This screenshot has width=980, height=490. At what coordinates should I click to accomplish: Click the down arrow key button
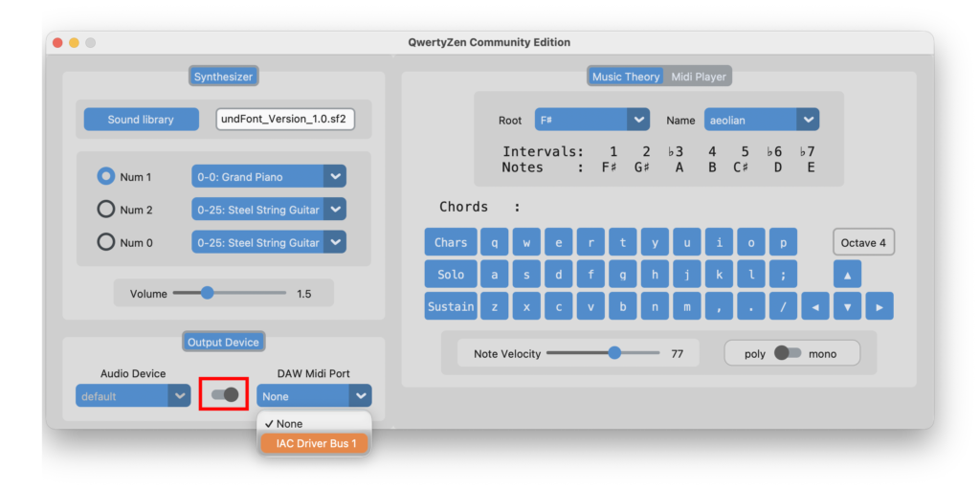pyautogui.click(x=847, y=306)
